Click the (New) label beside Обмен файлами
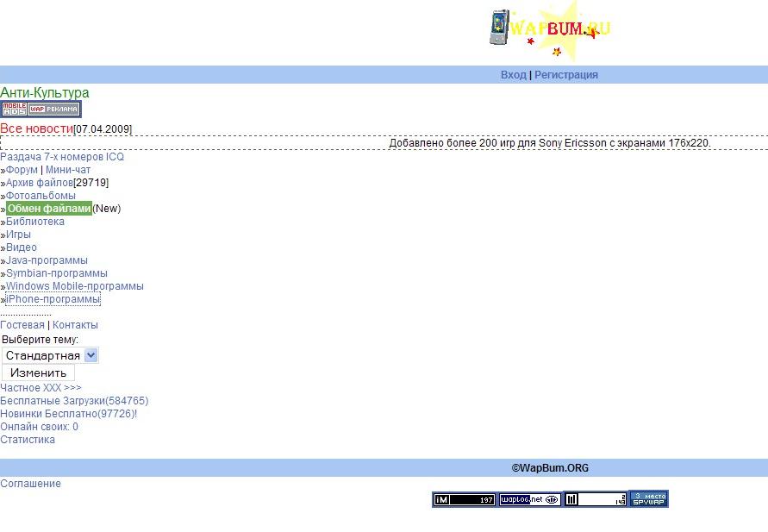Image resolution: width=768 pixels, height=532 pixels. click(107, 208)
